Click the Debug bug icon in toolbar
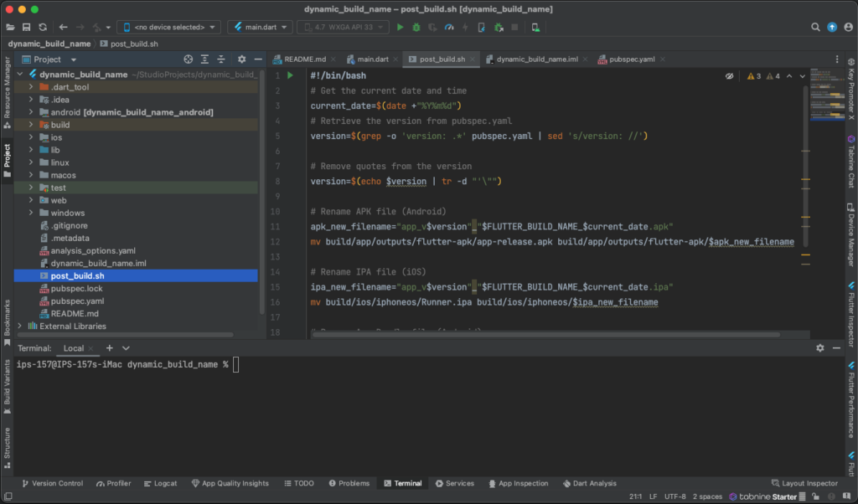 (416, 27)
